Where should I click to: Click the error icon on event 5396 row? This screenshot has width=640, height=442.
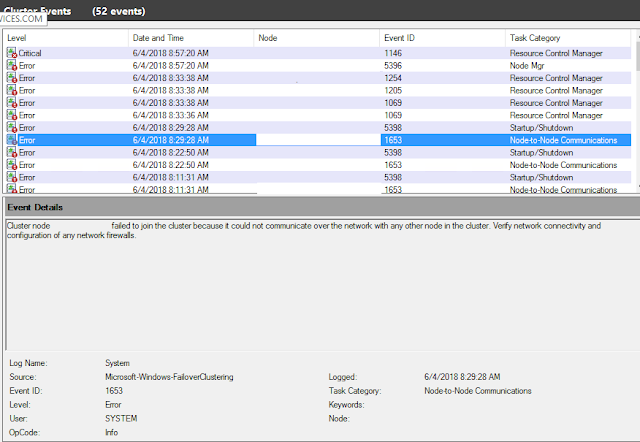pyautogui.click(x=12, y=65)
